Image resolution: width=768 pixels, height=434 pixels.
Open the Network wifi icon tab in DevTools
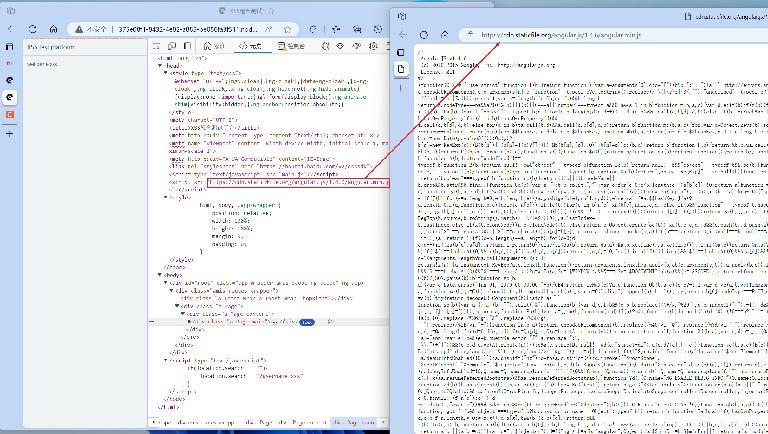[x=340, y=46]
